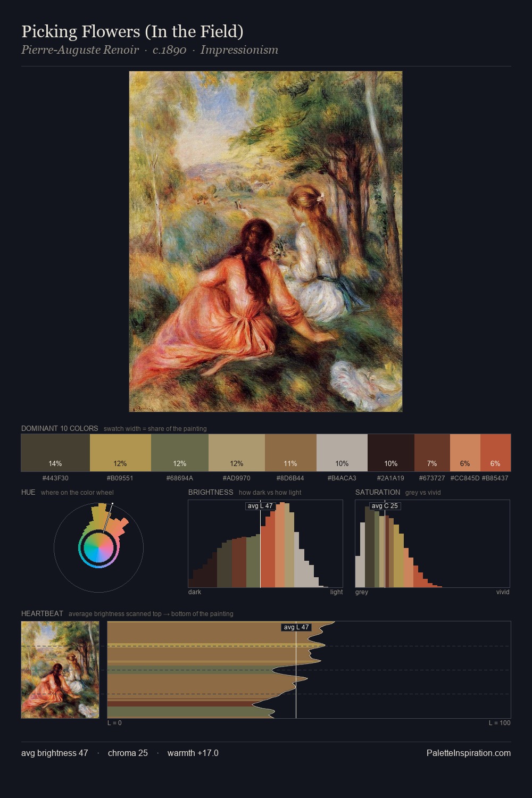Click the avg L 47 brightness label
Screen dimensions: 532x798
click(260, 506)
